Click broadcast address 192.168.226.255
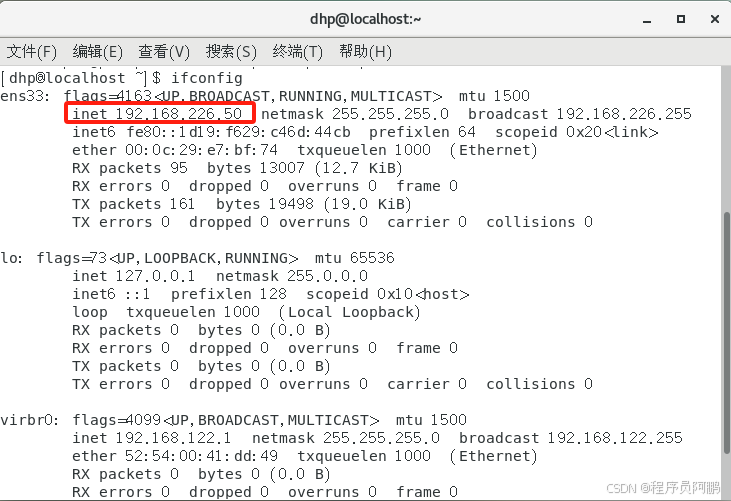 [x=624, y=114]
